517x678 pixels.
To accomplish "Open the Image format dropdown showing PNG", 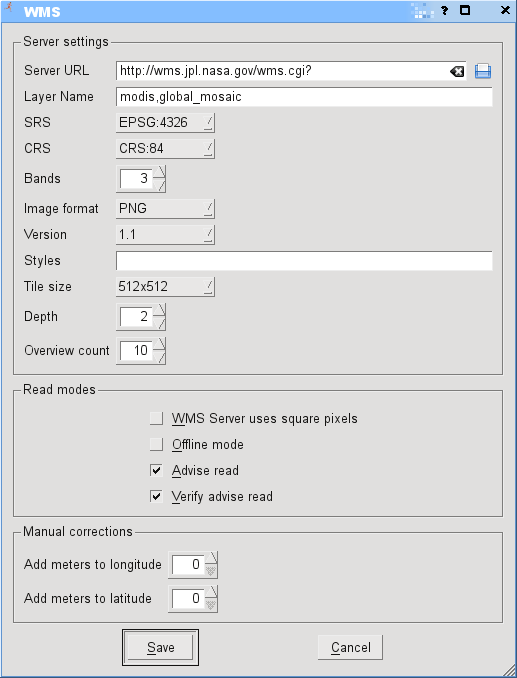I will (165, 209).
